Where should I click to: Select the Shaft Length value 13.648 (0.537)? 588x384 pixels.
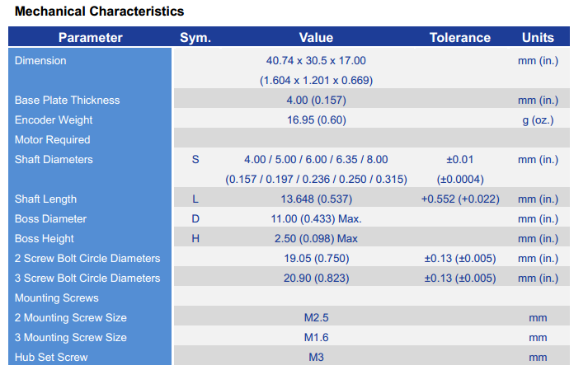(316, 199)
